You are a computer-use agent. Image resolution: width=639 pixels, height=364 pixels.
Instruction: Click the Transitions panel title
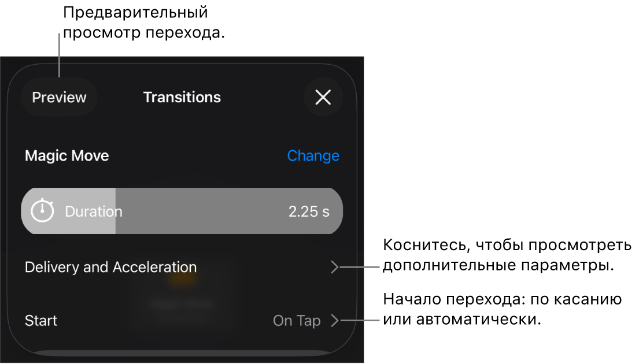click(x=182, y=97)
